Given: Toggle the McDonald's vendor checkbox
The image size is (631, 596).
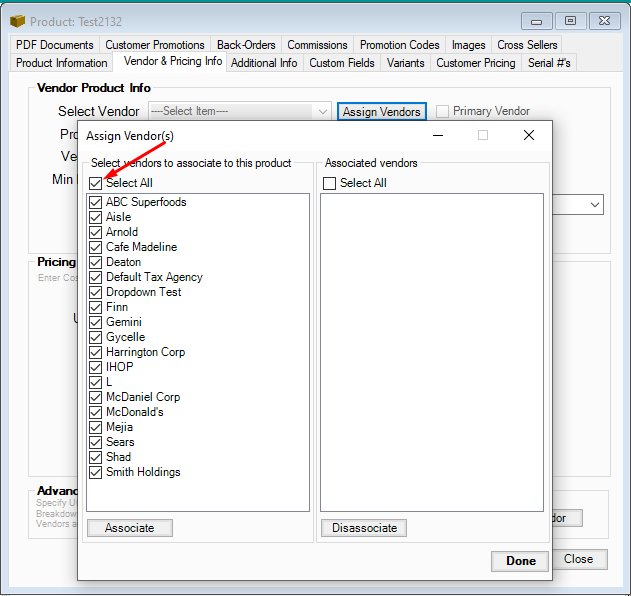Looking at the screenshot, I should (x=96, y=412).
